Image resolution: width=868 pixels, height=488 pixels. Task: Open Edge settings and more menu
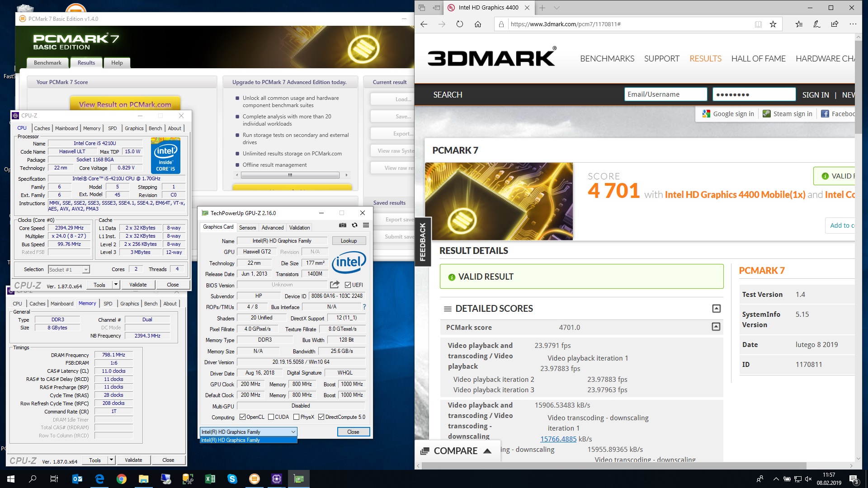[853, 24]
